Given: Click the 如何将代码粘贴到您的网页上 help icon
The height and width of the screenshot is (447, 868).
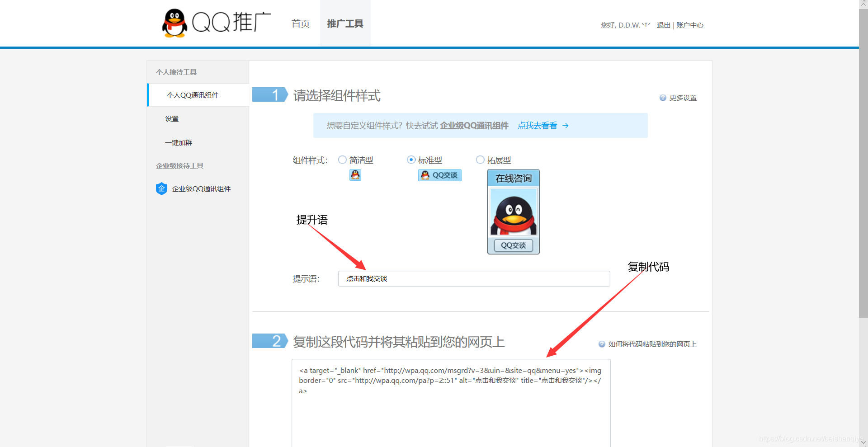Looking at the screenshot, I should point(602,344).
